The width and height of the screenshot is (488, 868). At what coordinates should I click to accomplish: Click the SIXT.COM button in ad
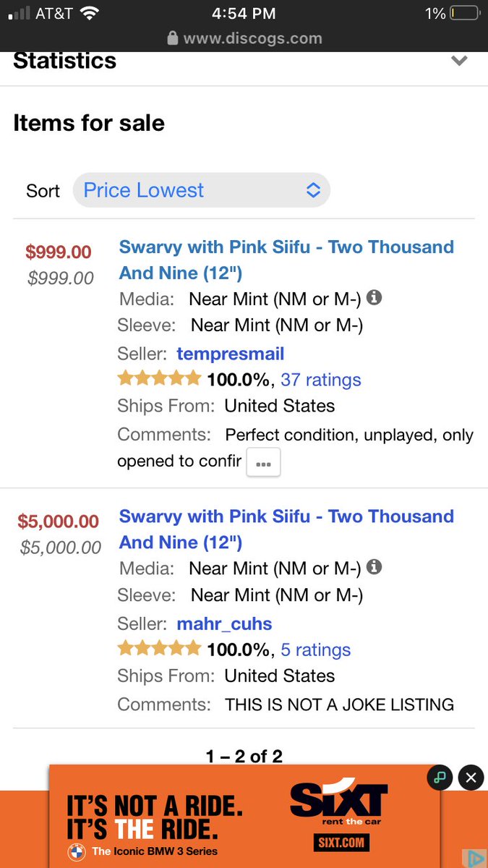pos(341,843)
